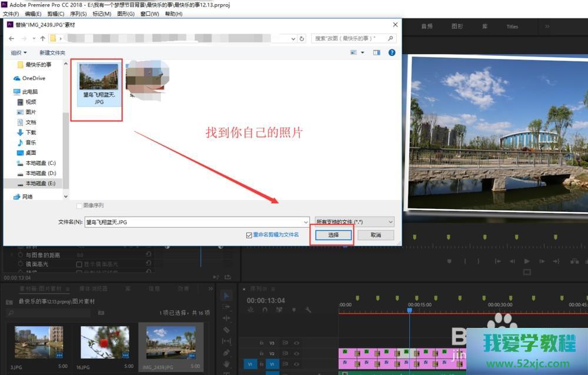Uncheck the rename clip to filename checkbox
The width and height of the screenshot is (588, 375).
pyautogui.click(x=249, y=235)
